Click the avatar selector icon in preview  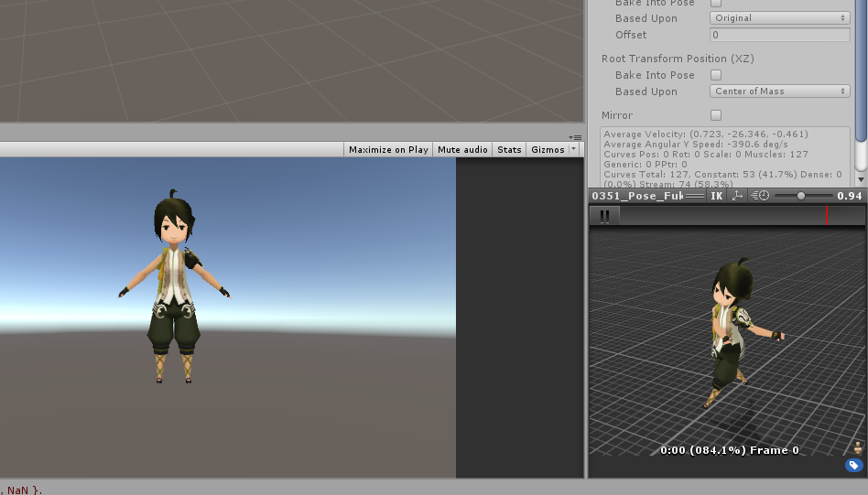coord(858,447)
